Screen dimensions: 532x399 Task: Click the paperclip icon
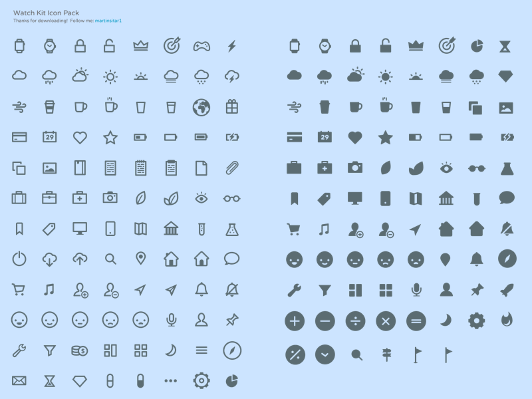pos(231,168)
